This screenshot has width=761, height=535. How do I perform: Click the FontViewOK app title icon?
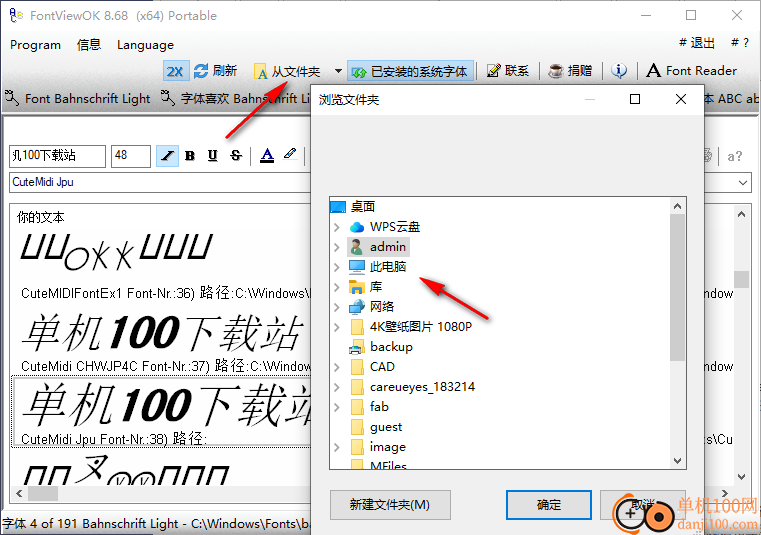[16, 15]
